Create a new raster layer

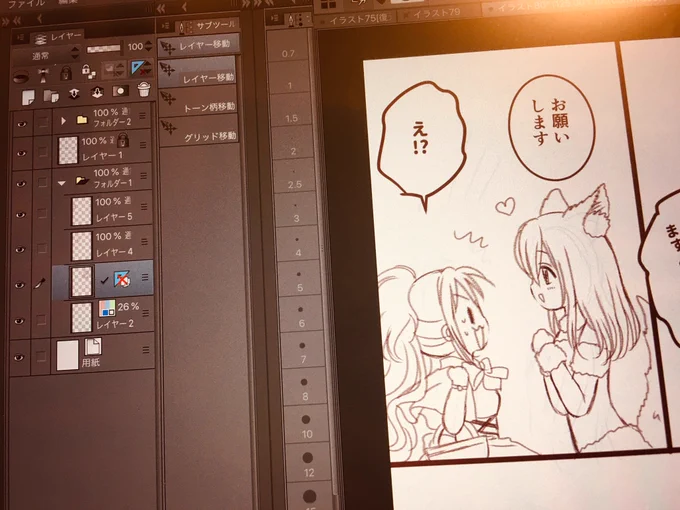(x=29, y=97)
